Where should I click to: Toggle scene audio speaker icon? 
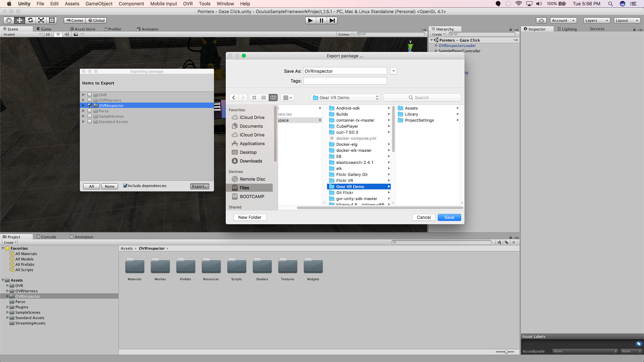point(67,34)
